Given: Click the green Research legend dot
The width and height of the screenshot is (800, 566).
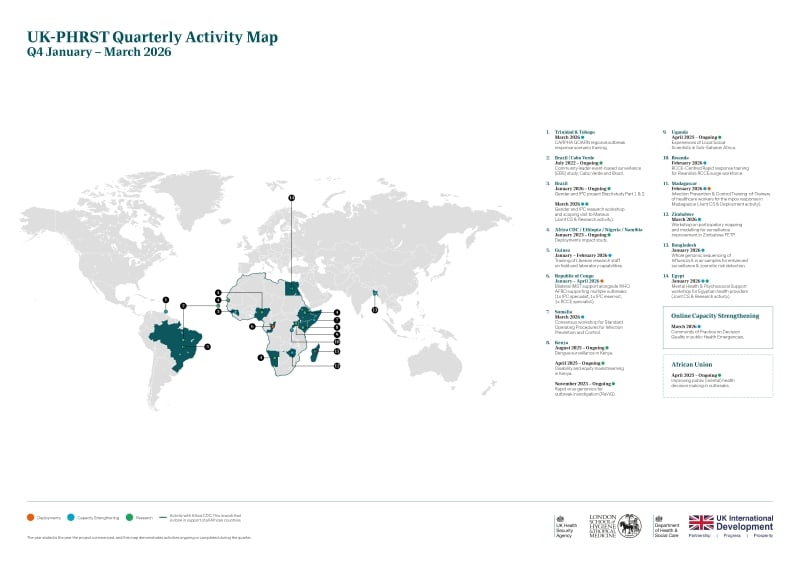Looking at the screenshot, I should (130, 518).
